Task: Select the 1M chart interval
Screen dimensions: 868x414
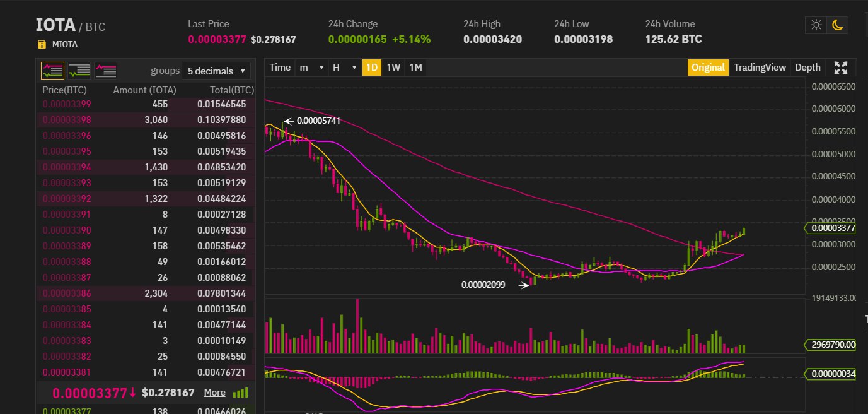Action: point(415,68)
